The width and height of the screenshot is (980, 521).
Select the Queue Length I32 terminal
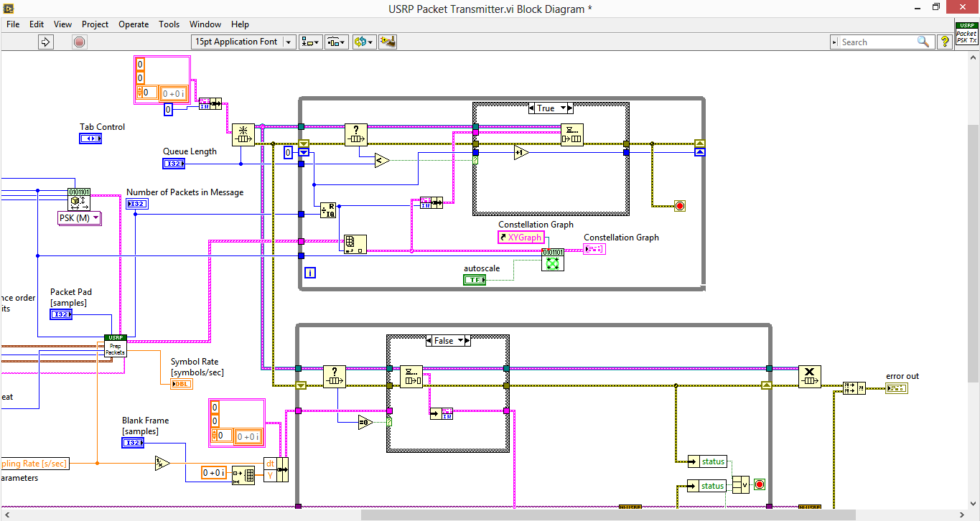point(174,164)
